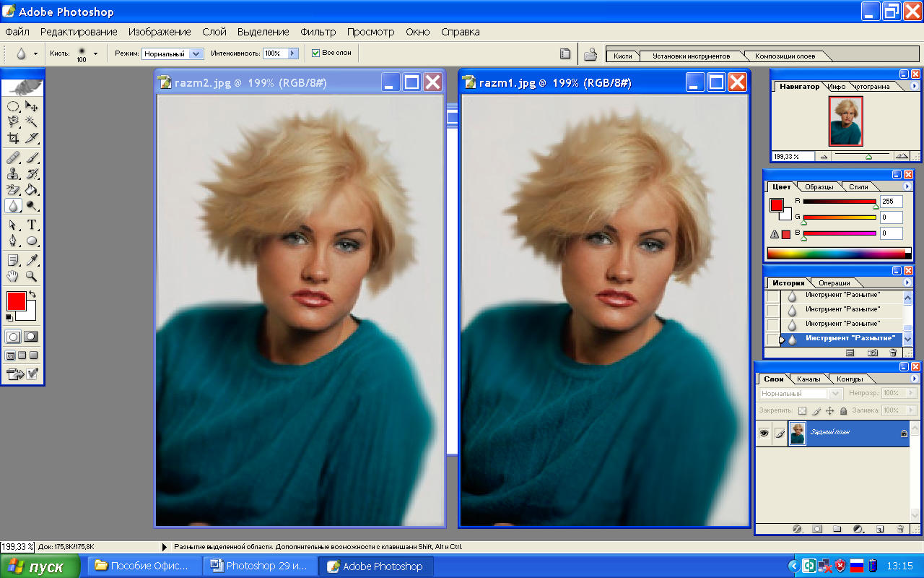Switch to Standard editing mode
Screen dimensions: 924x578
coord(13,337)
